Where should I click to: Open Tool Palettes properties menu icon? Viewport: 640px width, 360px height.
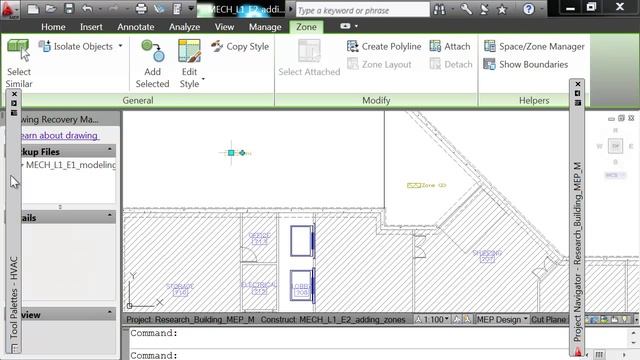pos(14,113)
